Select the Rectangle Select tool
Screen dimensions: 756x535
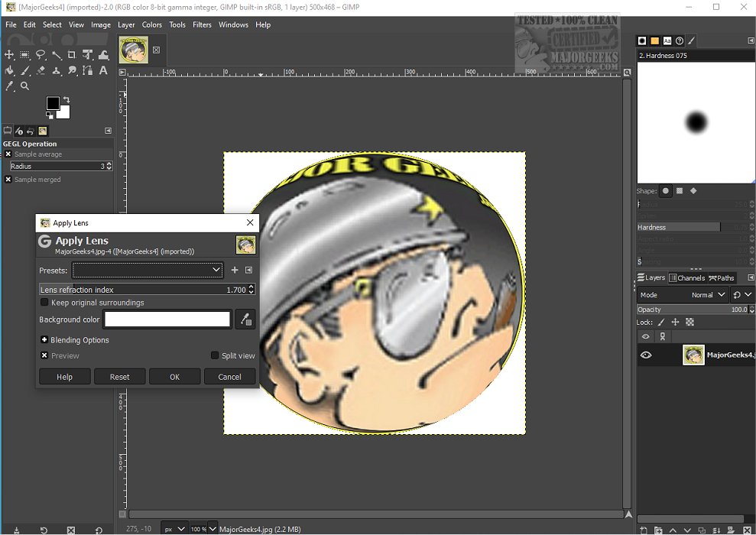[x=24, y=55]
